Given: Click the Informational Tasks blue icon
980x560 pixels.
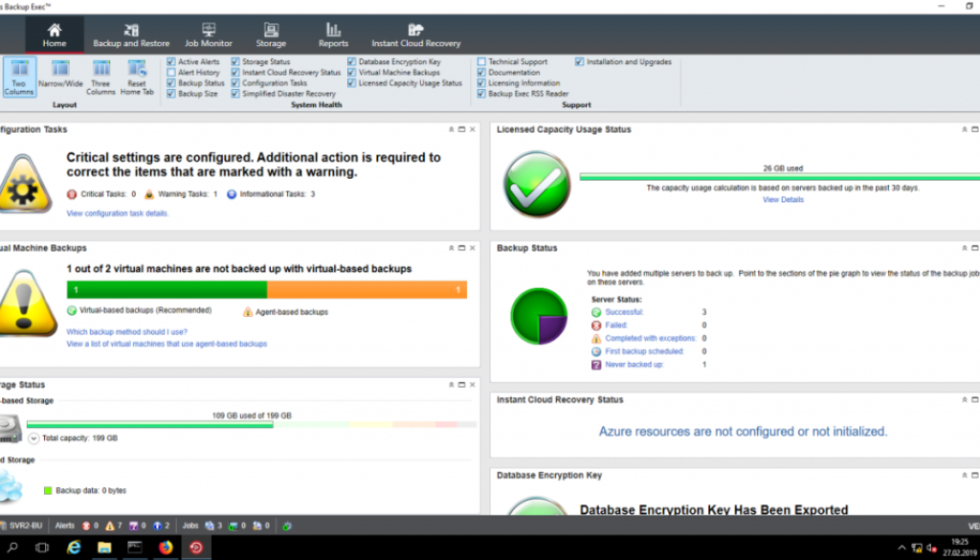Looking at the screenshot, I should (x=232, y=194).
